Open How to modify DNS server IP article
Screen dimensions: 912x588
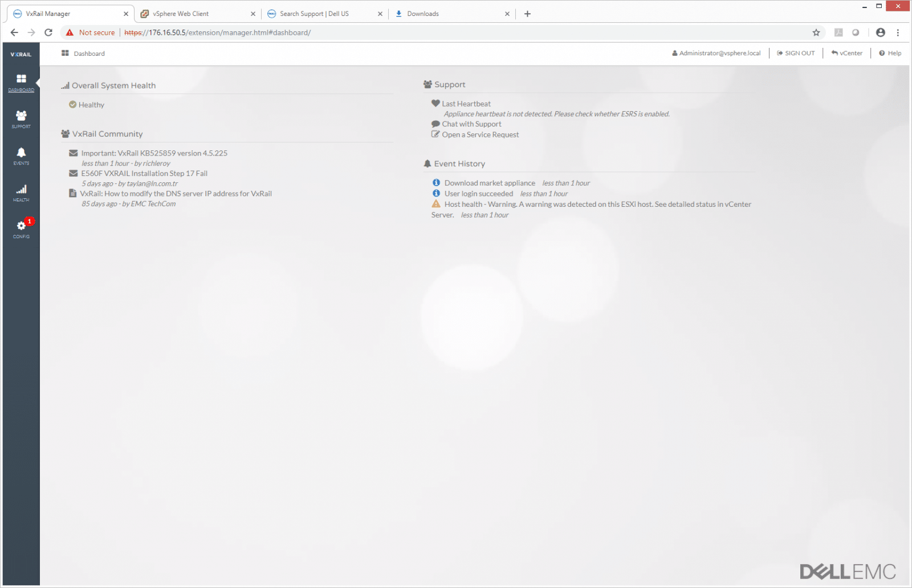176,193
